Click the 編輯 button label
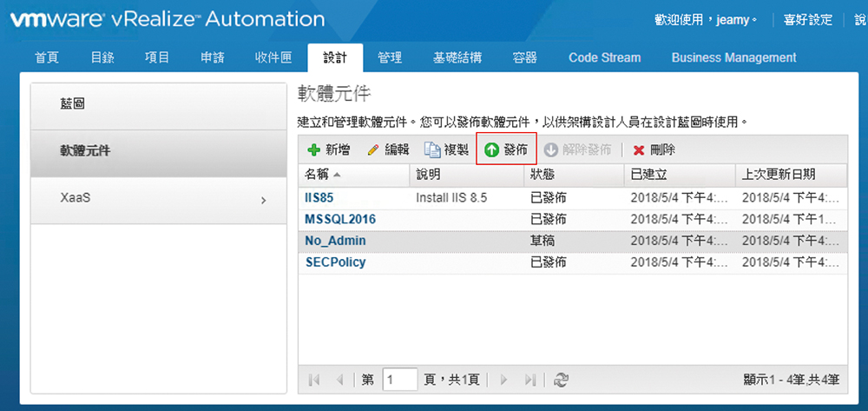The height and width of the screenshot is (411, 868). 397,149
